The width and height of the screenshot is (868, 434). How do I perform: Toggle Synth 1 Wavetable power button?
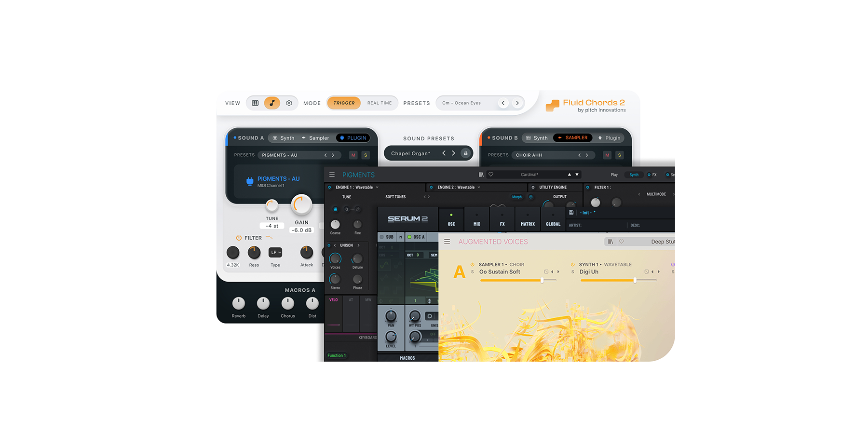click(572, 264)
